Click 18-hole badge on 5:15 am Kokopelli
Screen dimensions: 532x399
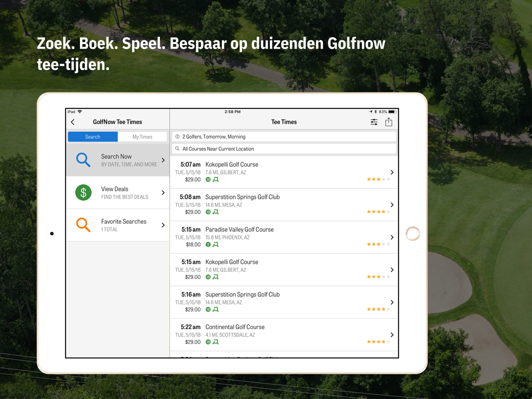pos(208,277)
